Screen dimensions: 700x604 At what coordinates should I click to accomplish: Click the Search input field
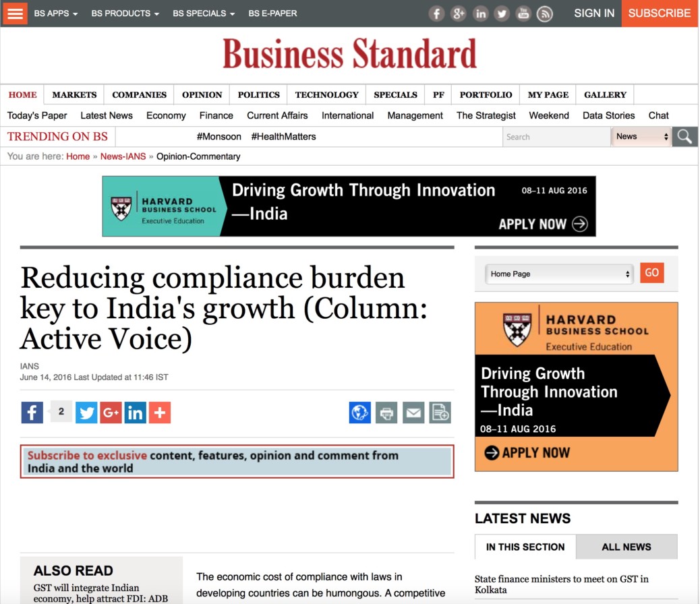pyautogui.click(x=556, y=137)
